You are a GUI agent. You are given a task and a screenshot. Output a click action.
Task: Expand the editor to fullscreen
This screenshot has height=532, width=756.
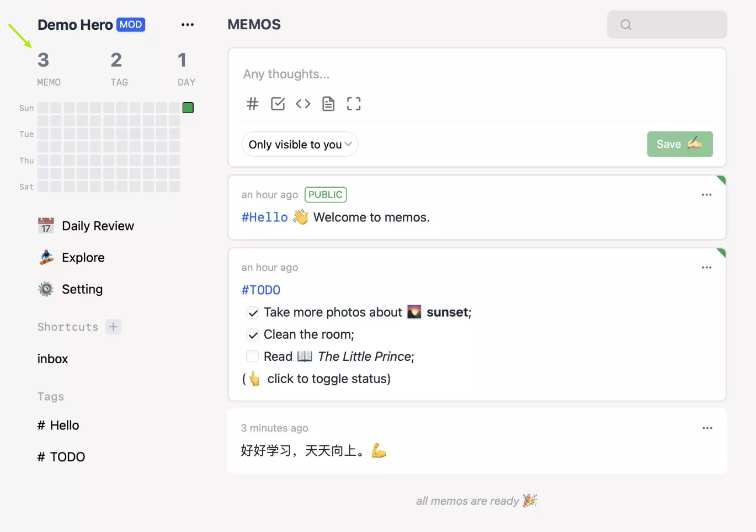[x=354, y=104]
